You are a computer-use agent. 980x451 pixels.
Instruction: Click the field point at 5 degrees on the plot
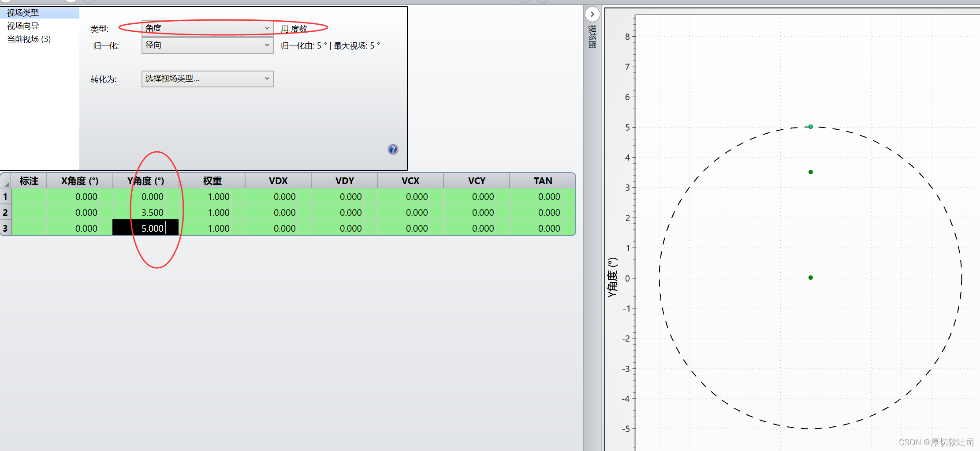point(811,127)
